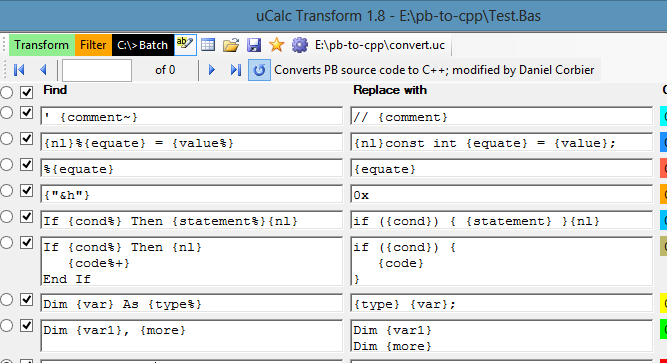Image resolution: width=667 pixels, height=363 pixels.
Task: Click the yellow star favorites icon
Action: click(x=276, y=45)
